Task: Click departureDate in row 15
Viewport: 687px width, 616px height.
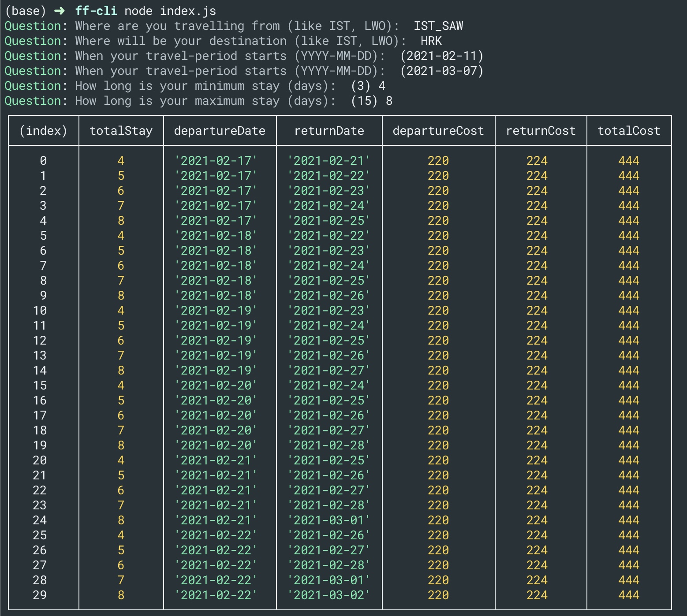Action: coord(216,386)
